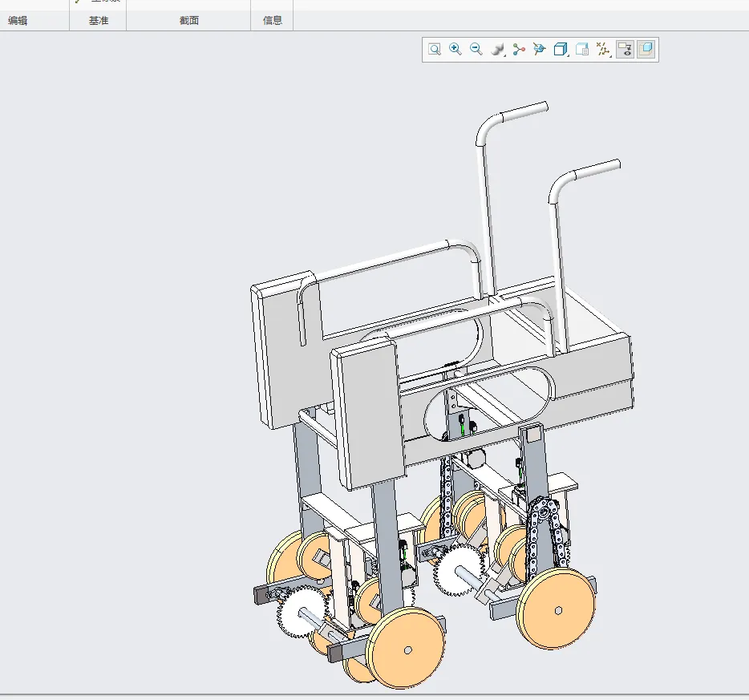Click the cube with axes icon
This screenshot has width=749, height=700.
pos(539,50)
